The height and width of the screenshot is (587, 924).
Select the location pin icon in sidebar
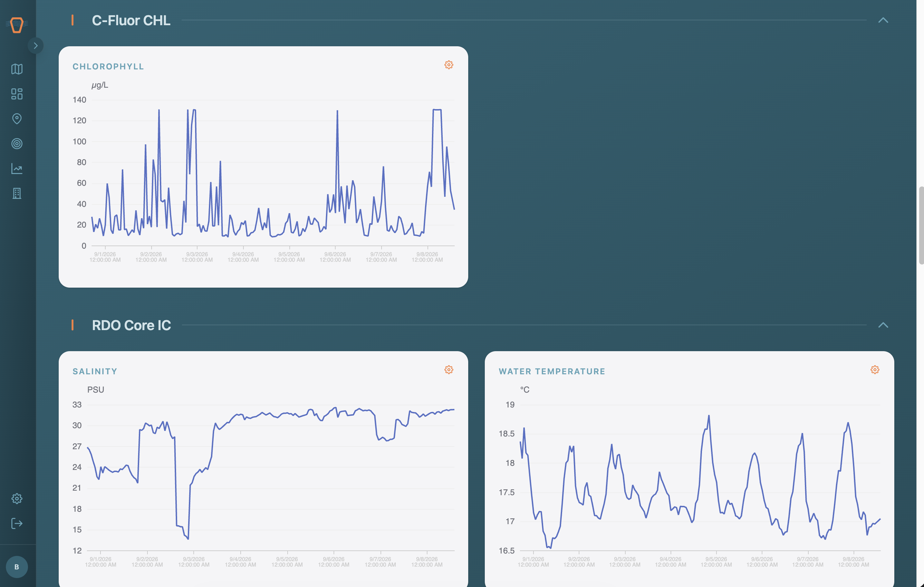[x=17, y=119]
